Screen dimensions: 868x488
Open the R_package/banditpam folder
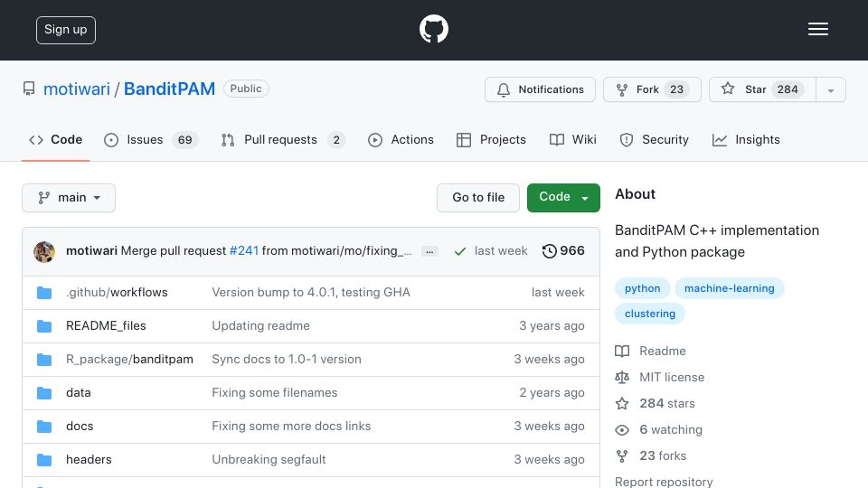click(129, 359)
